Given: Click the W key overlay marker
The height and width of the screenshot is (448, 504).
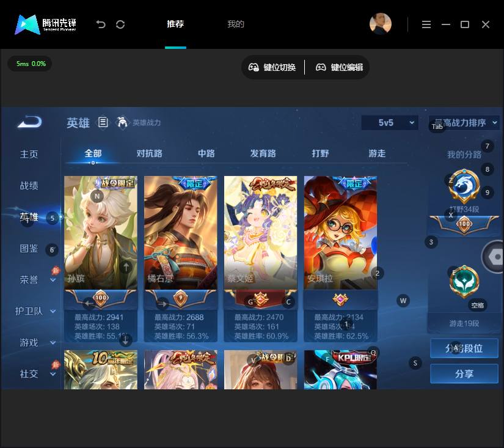Looking at the screenshot, I should [403, 301].
